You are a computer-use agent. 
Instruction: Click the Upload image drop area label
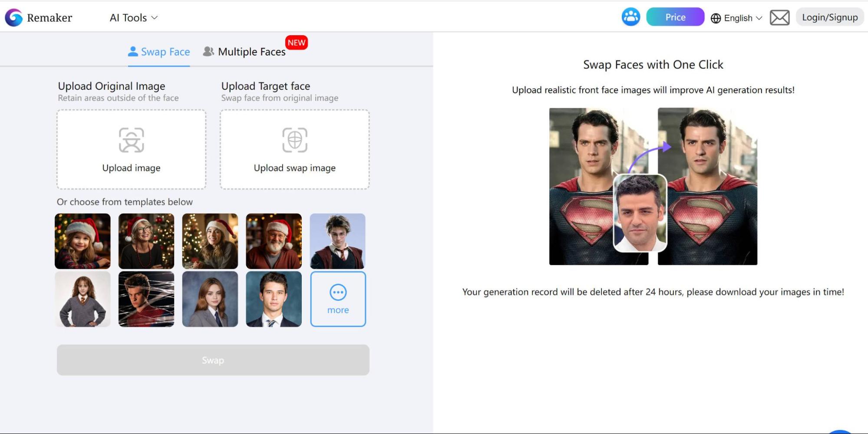131,168
